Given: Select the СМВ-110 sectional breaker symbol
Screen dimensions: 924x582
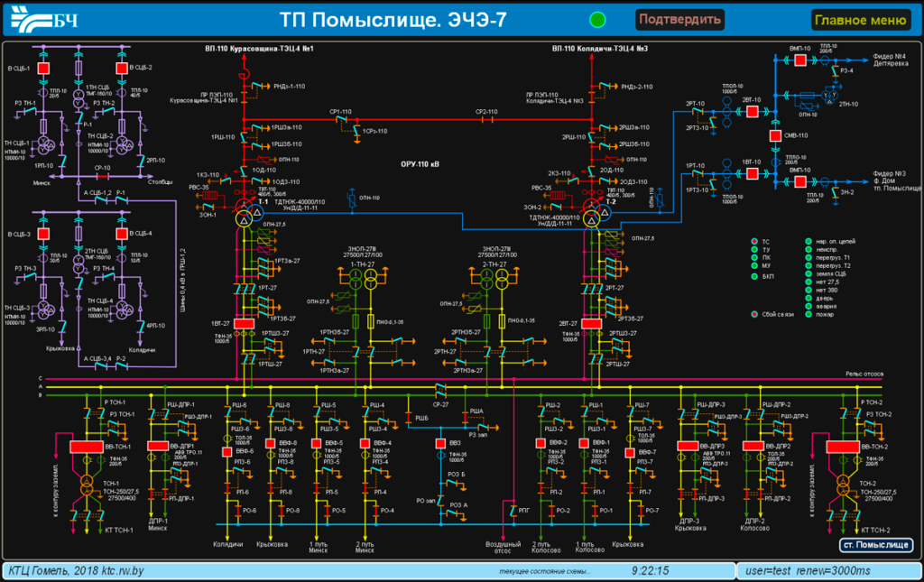Looking at the screenshot, I should point(775,136).
